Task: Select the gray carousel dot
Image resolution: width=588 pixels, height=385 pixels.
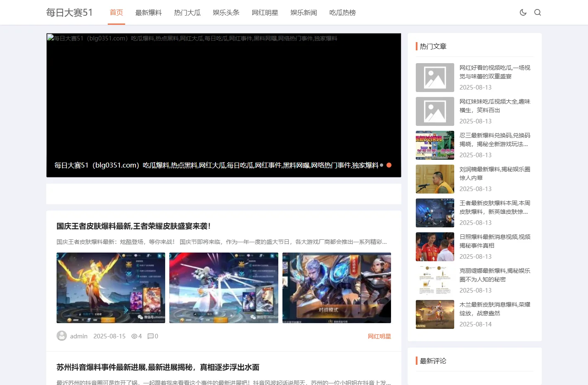Action: point(382,165)
